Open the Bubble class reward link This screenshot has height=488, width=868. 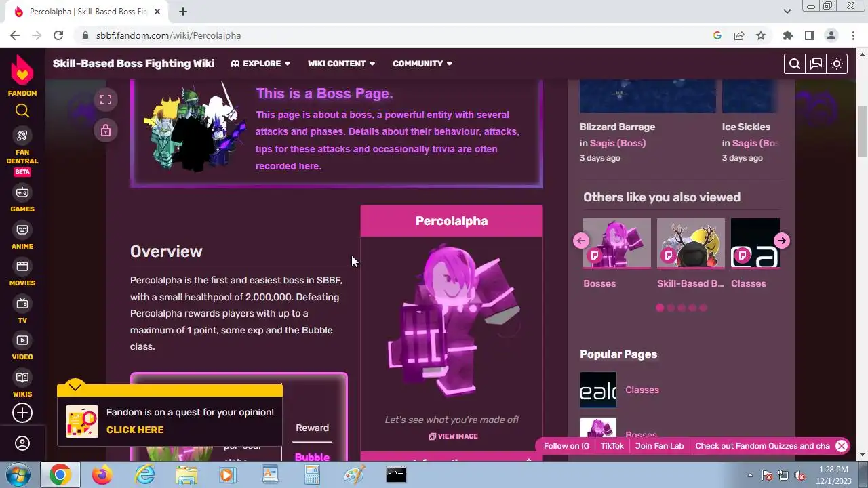[312, 457]
